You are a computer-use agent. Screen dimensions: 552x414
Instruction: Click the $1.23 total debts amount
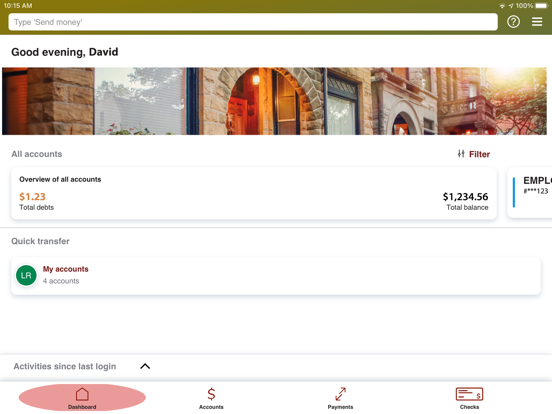pyautogui.click(x=32, y=196)
